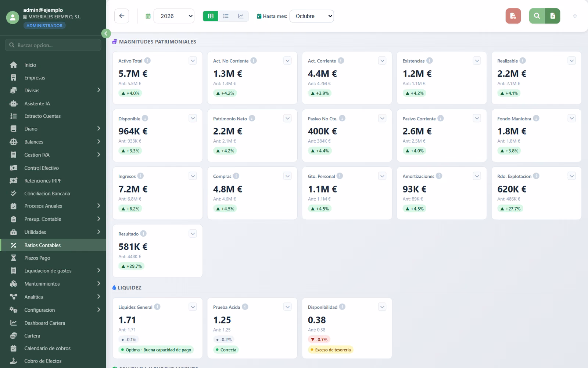
Task: Click the file download icon button
Action: 553,16
